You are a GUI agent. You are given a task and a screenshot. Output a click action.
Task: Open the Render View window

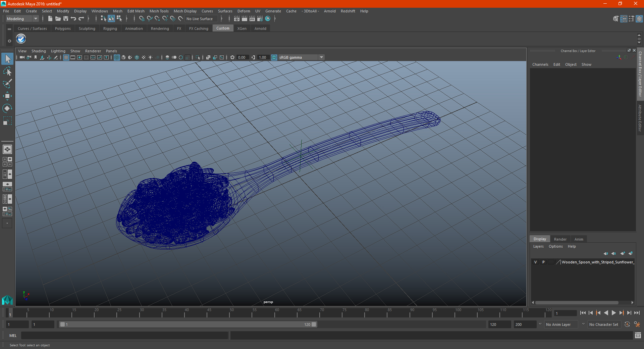pyautogui.click(x=237, y=19)
